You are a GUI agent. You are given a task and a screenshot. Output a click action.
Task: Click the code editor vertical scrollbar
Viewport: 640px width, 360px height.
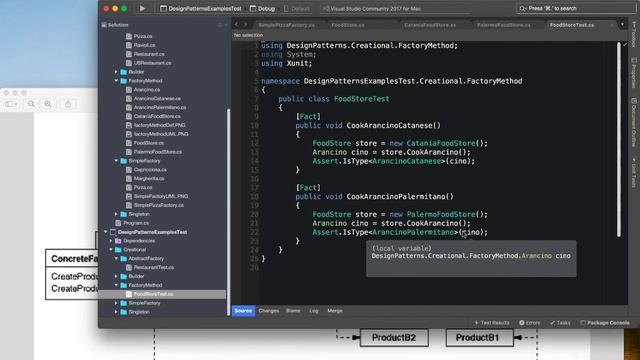[x=619, y=139]
